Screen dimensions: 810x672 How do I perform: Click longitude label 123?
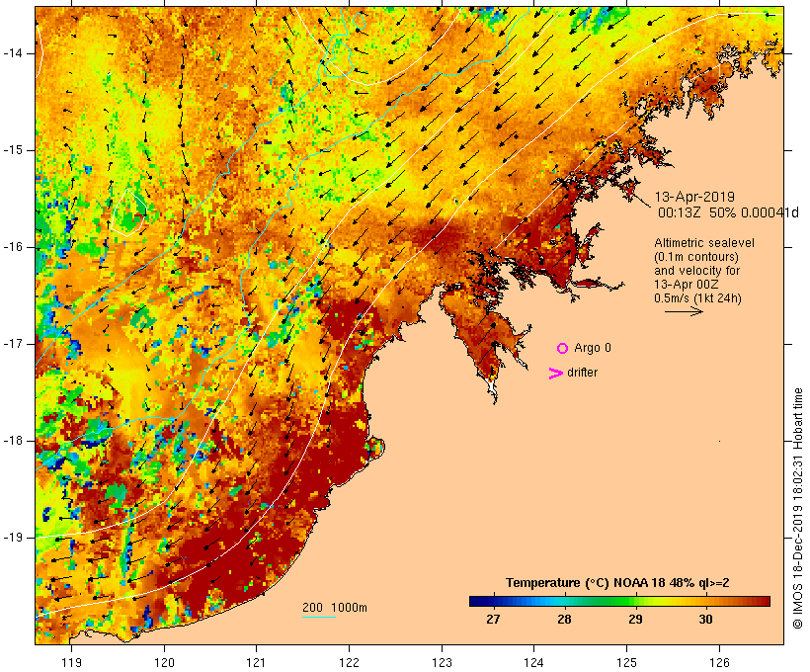click(x=442, y=662)
